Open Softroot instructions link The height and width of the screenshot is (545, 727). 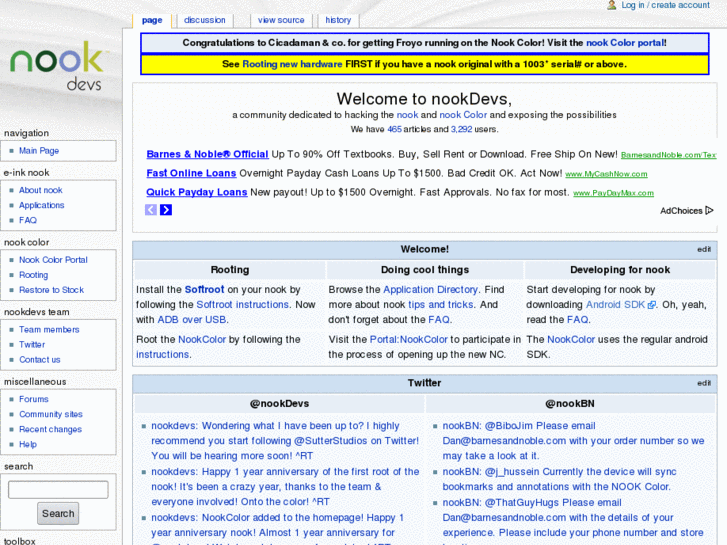pos(243,305)
